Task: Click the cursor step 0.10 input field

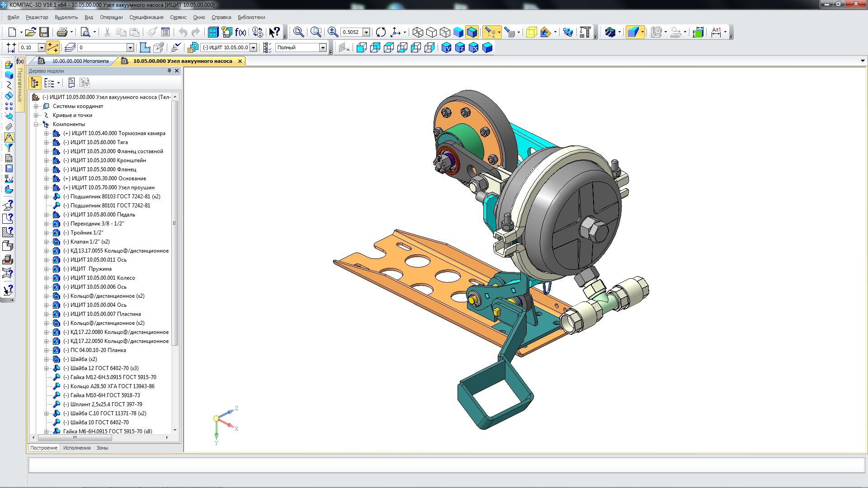Action: [28, 47]
